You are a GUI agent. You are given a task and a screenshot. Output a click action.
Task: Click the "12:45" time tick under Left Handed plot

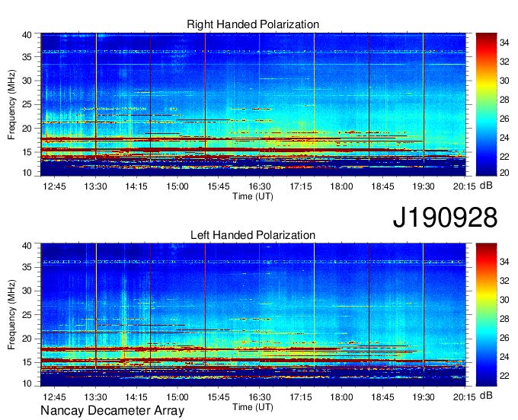click(x=55, y=397)
